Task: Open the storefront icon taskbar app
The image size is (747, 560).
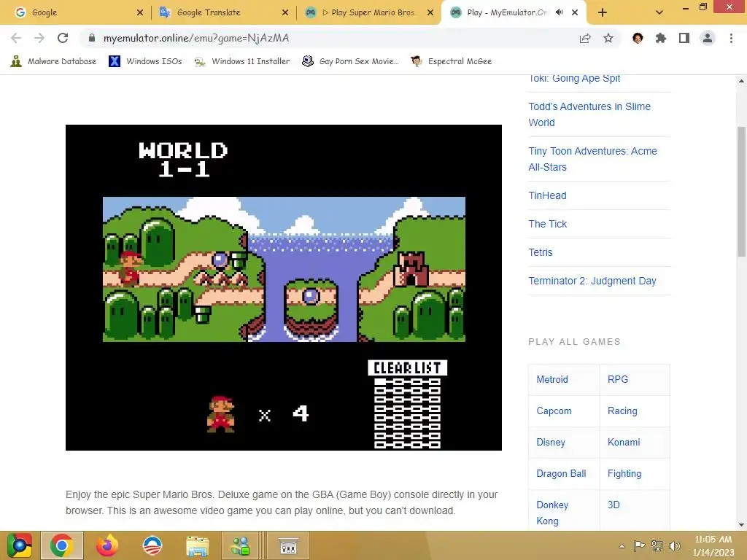Action: (288, 545)
